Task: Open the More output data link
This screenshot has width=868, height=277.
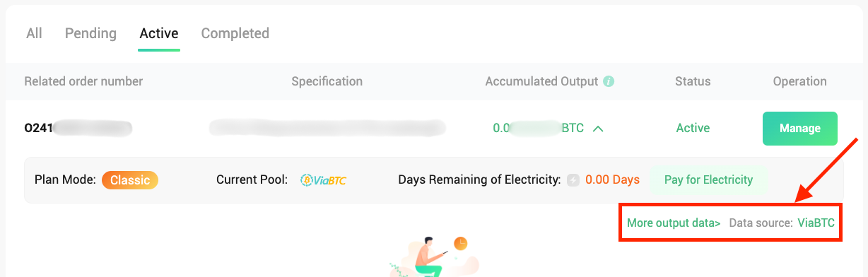Action: (x=674, y=223)
